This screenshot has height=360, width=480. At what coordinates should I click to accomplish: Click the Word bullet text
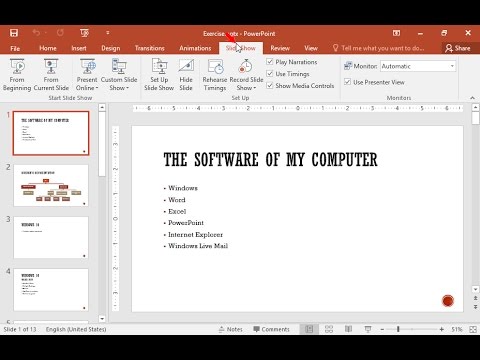point(177,200)
